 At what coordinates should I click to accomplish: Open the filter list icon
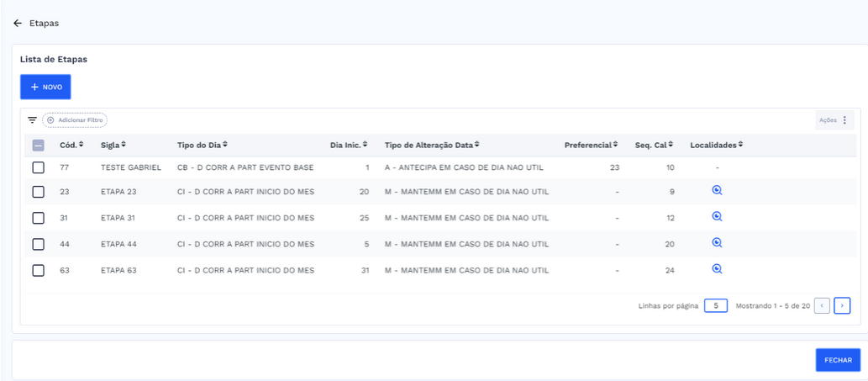[x=32, y=120]
